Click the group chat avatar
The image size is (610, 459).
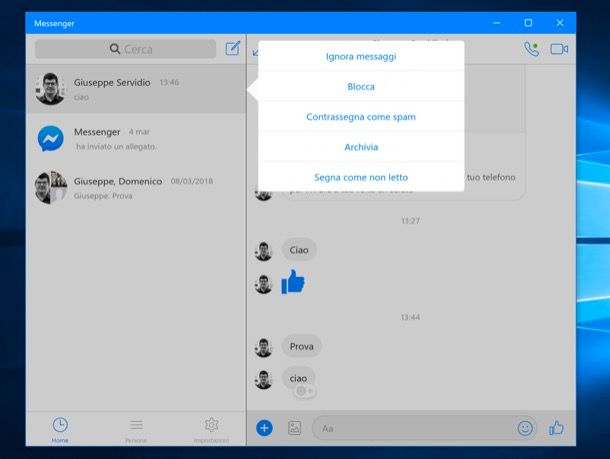coord(51,187)
